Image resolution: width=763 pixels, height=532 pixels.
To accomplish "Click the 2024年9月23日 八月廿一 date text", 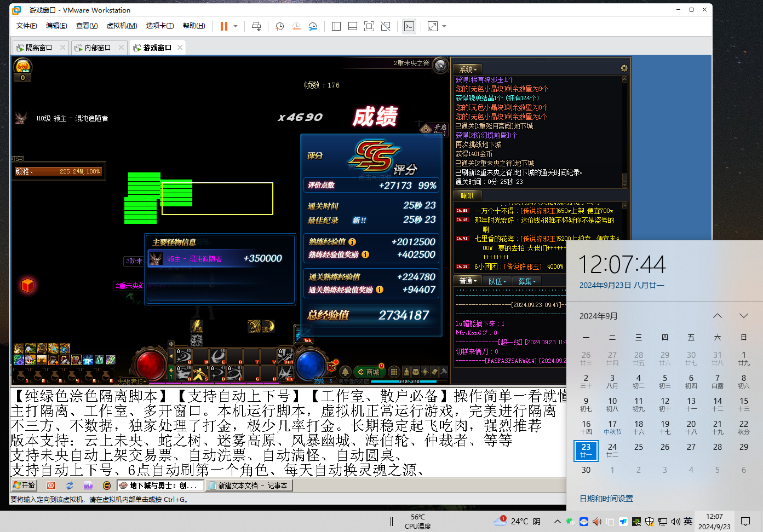I will (622, 285).
